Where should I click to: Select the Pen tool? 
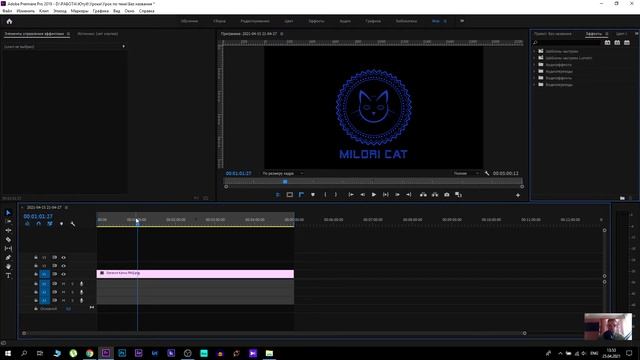tap(8, 258)
